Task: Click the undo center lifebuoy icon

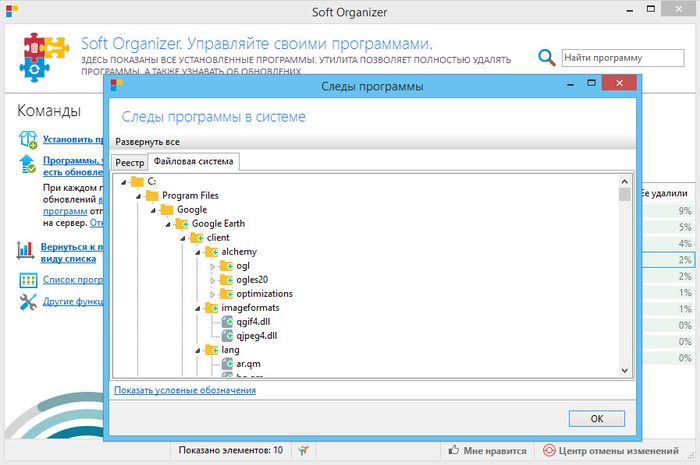Action: (549, 451)
